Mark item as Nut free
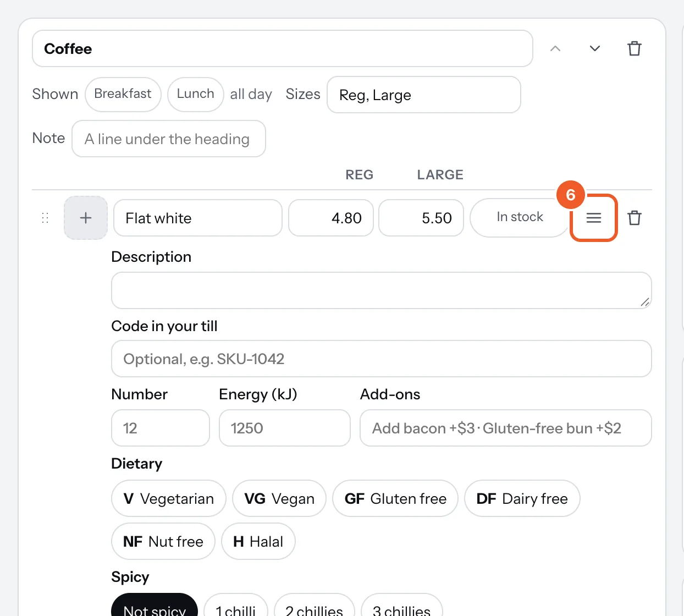This screenshot has height=616, width=684. tap(163, 541)
